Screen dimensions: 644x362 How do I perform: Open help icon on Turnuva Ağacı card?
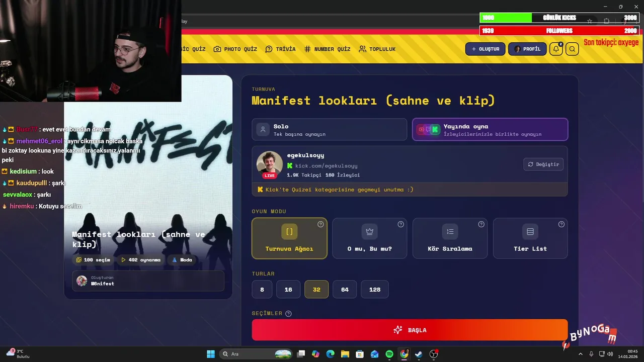(320, 224)
